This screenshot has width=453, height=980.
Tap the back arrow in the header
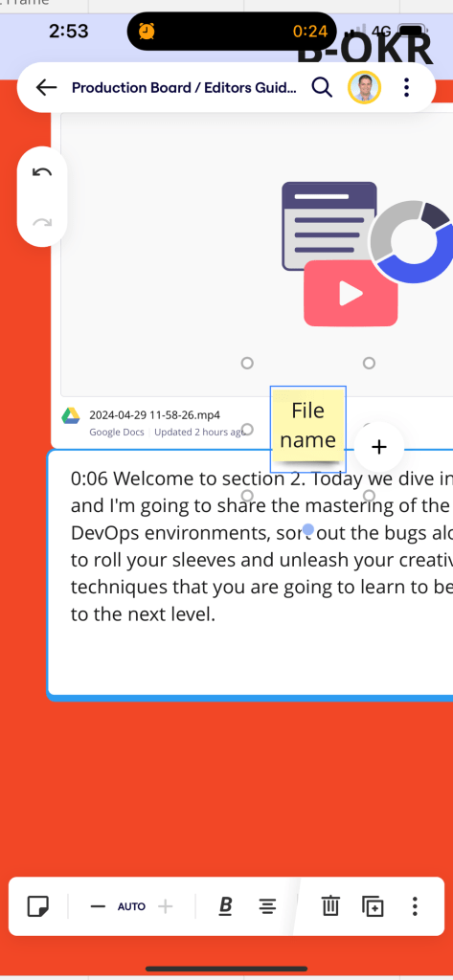click(x=46, y=87)
